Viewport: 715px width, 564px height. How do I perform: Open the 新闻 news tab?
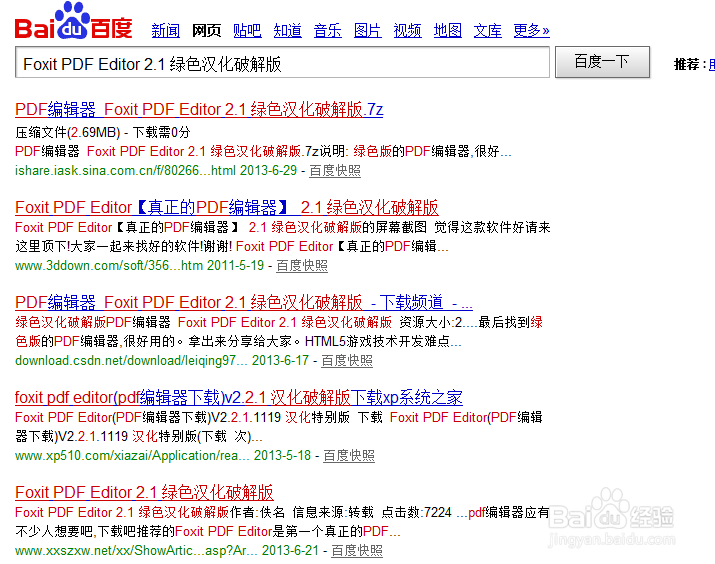[166, 31]
